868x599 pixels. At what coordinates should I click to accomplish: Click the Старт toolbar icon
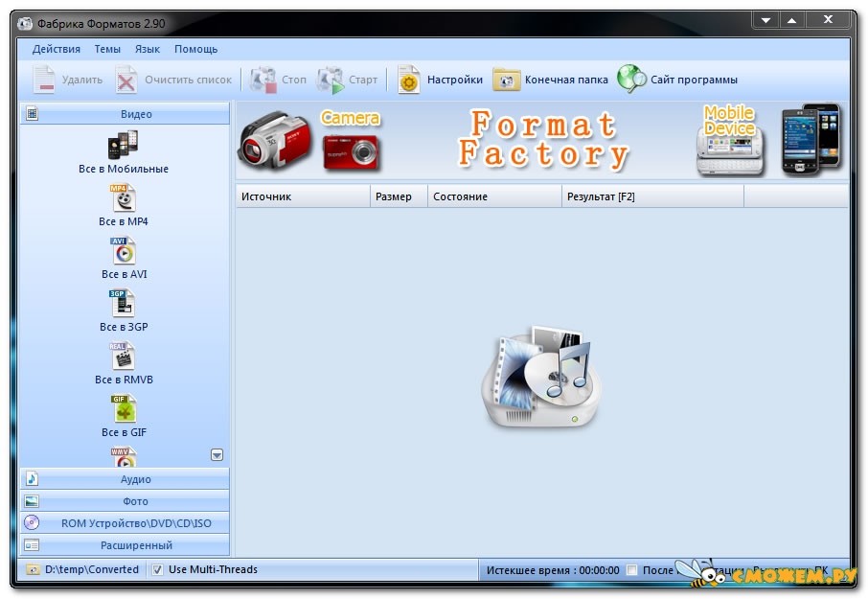point(331,80)
